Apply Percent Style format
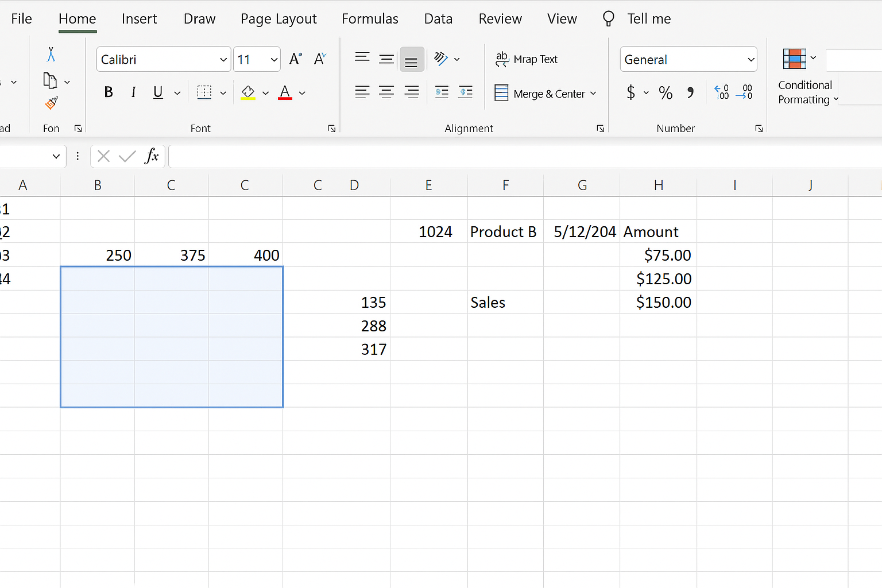The image size is (882, 588). 666,92
